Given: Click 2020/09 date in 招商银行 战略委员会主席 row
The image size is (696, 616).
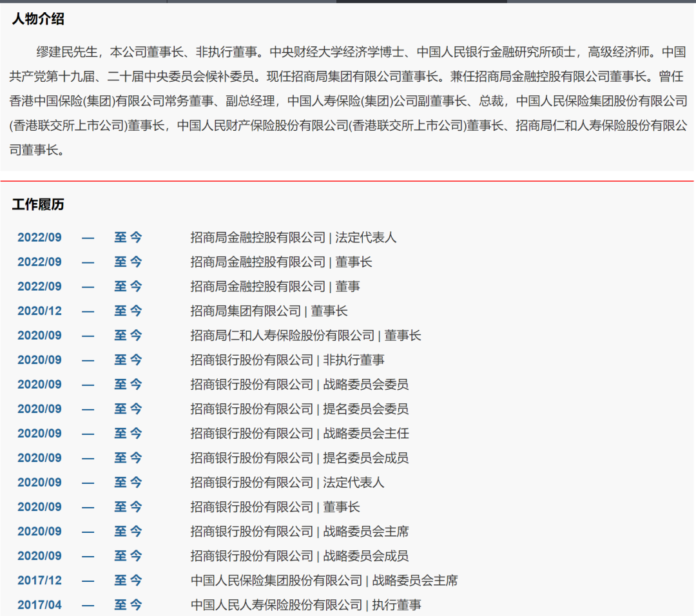Looking at the screenshot, I should pyautogui.click(x=39, y=531).
